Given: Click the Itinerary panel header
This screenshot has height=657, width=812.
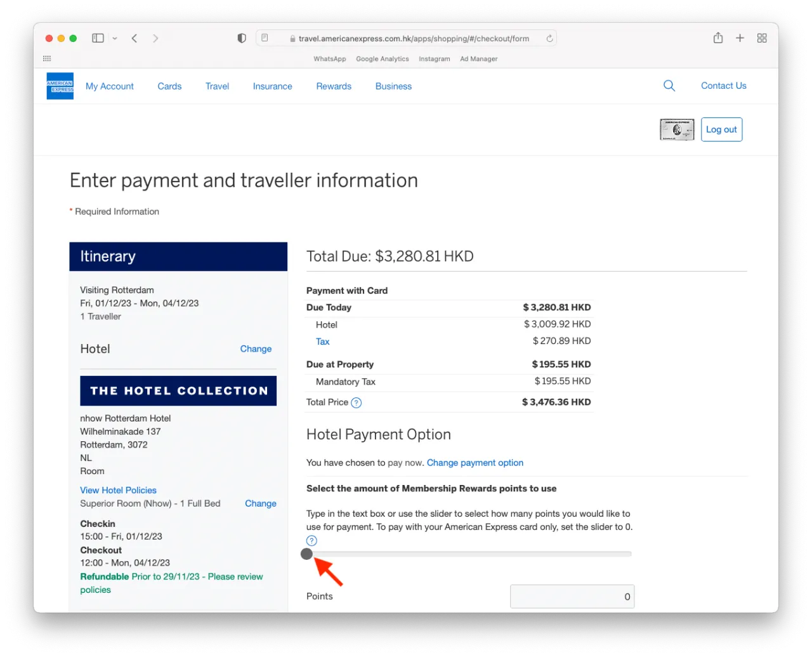Looking at the screenshot, I should pos(178,256).
